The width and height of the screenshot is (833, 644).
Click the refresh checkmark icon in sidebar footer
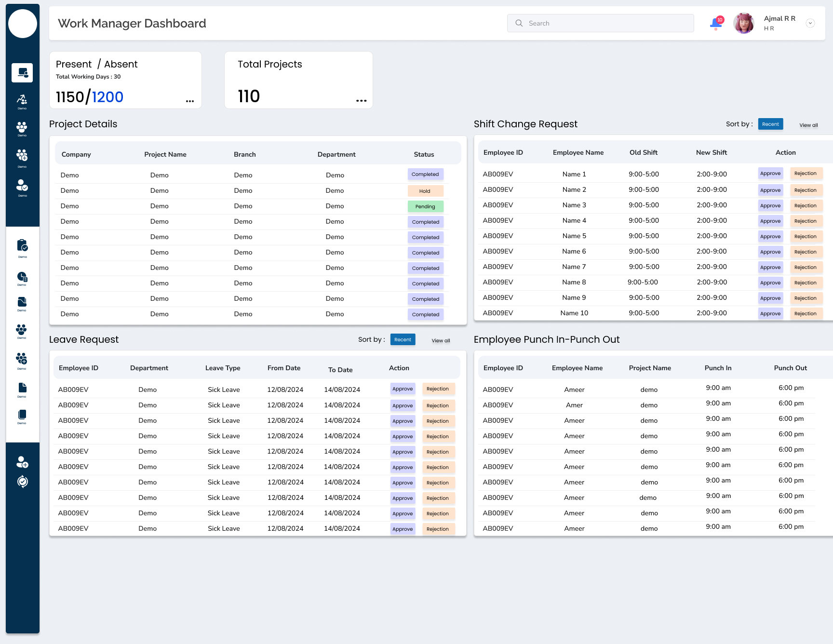point(22,482)
